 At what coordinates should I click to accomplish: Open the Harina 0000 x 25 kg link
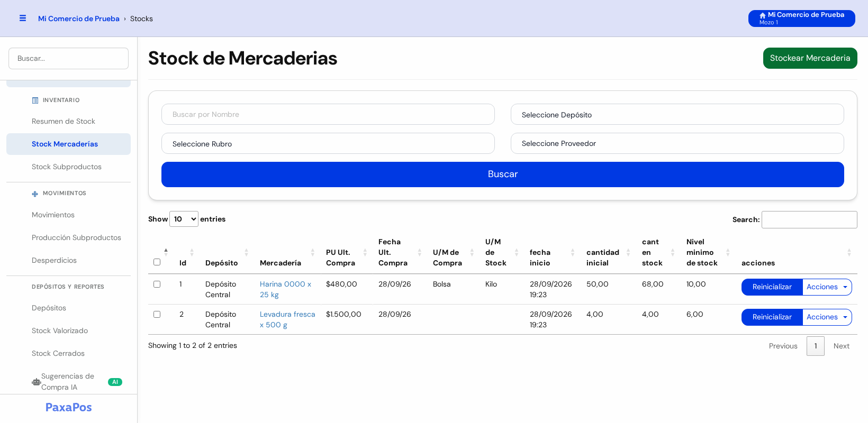tap(285, 289)
